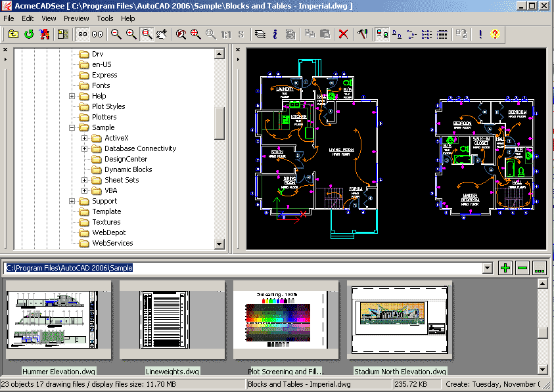Click the folder tree scroll up arrow
Screen dimensions: 554x392
click(x=219, y=54)
